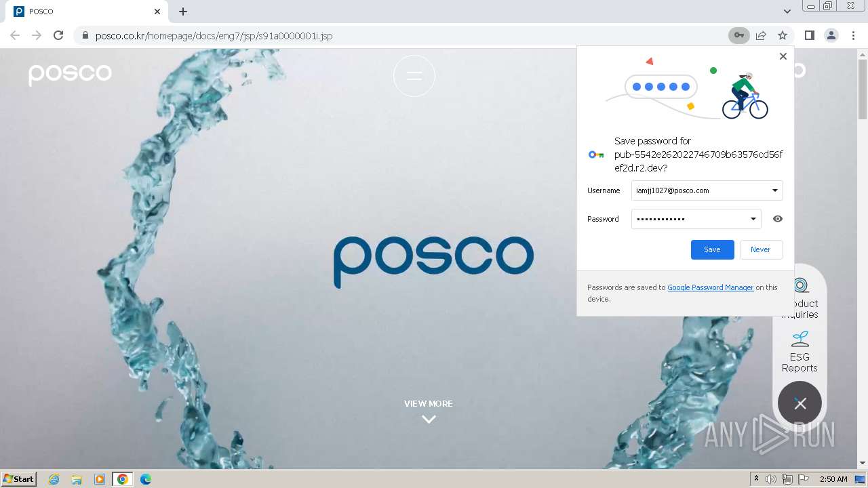Open the hamburger menu circle
This screenshot has width=868, height=488.
coord(414,76)
